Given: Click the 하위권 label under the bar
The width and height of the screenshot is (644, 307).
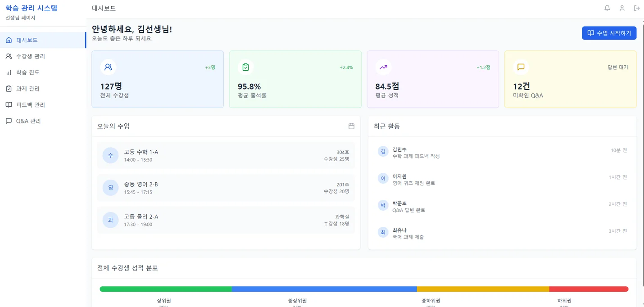Looking at the screenshot, I should (x=564, y=301).
